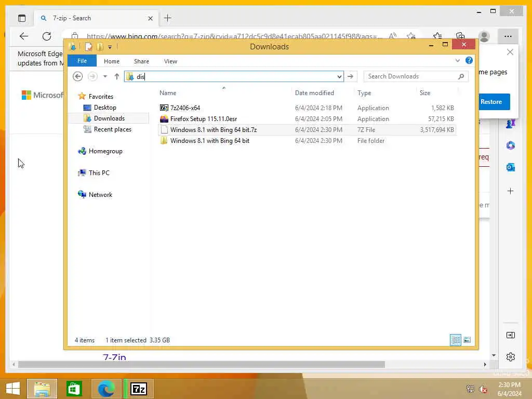Add a tool to the Edge sidebar

[x=510, y=191]
